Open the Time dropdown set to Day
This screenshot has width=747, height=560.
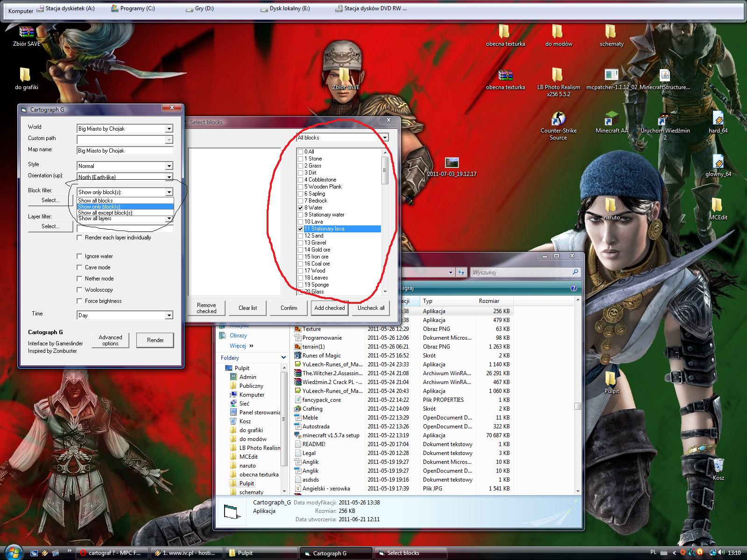[169, 315]
